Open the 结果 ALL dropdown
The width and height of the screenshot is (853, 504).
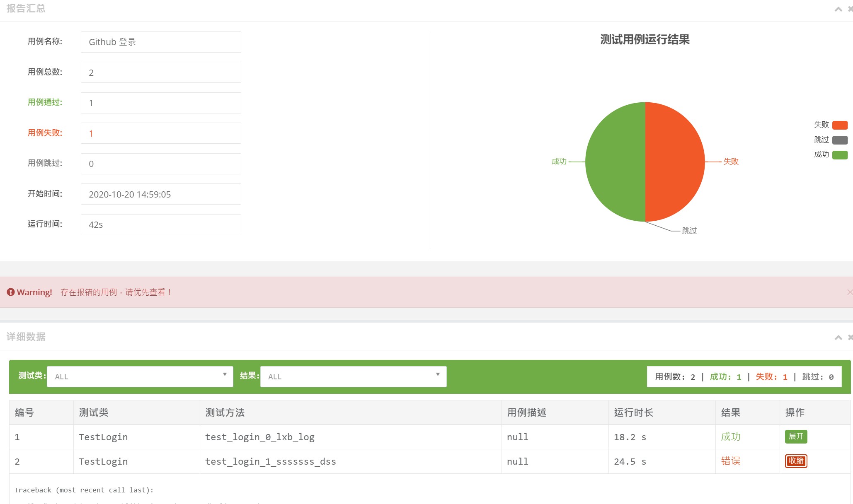pyautogui.click(x=354, y=376)
